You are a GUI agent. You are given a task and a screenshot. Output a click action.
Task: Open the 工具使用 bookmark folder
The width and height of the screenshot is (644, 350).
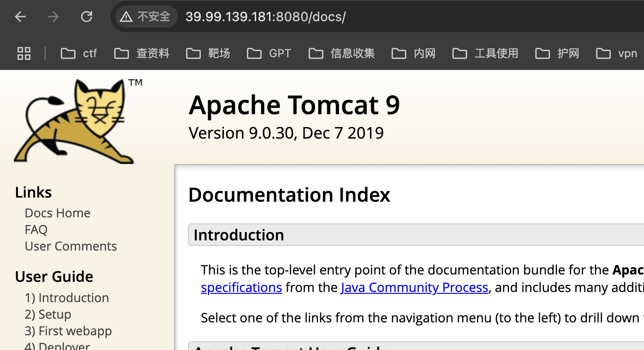[486, 53]
